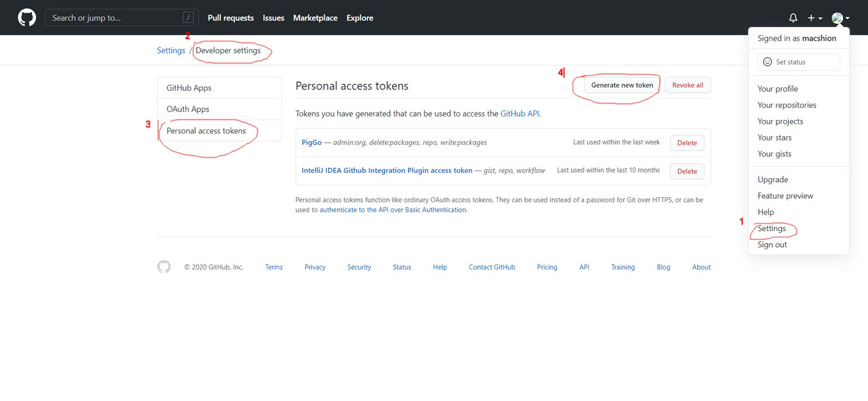Go to Marketplace in top navigation

tap(315, 18)
